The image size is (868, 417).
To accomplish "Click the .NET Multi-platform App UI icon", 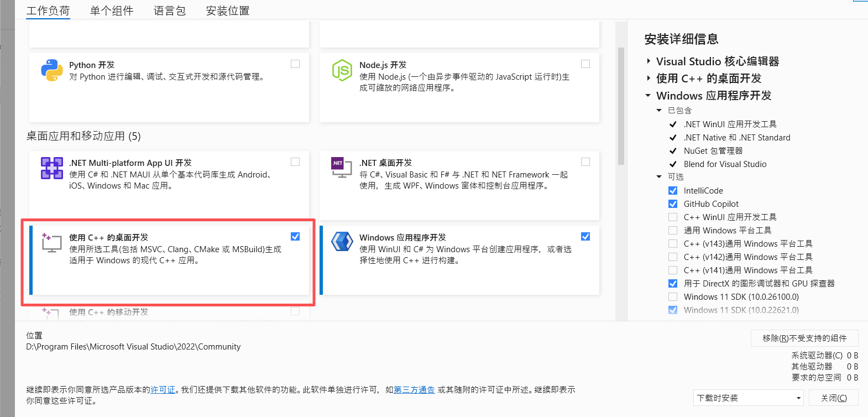I will tap(51, 168).
